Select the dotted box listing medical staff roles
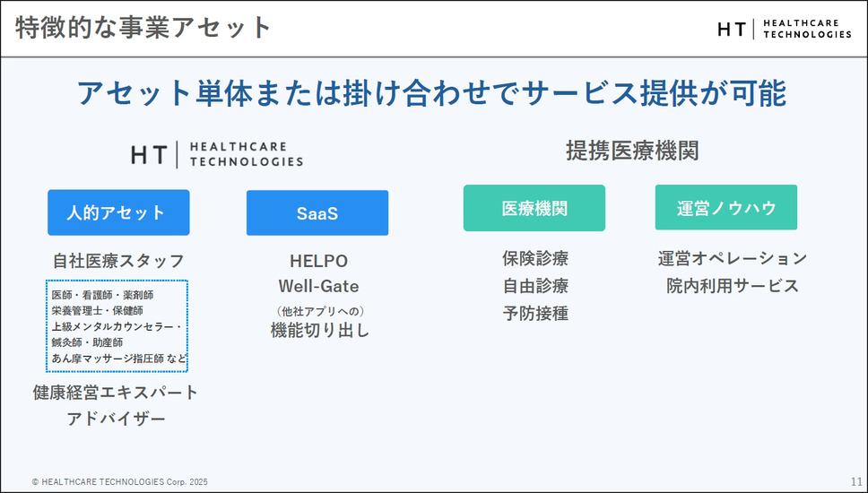 [117, 325]
